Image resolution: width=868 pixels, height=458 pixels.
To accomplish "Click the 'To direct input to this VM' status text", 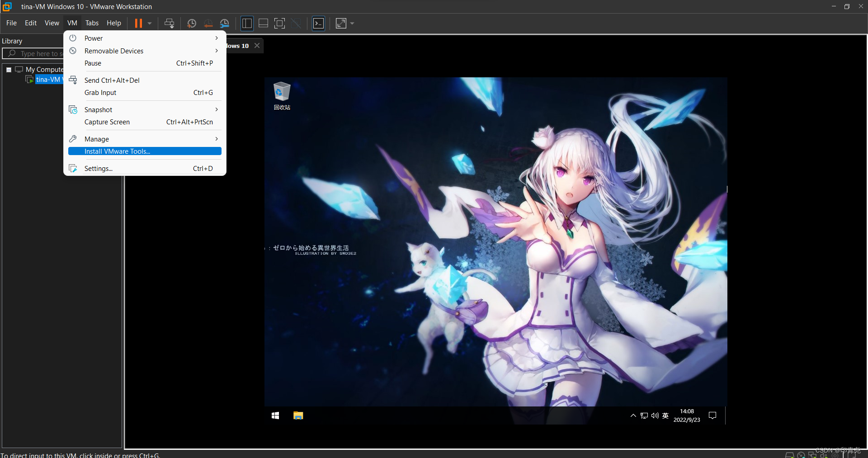I will [x=80, y=455].
